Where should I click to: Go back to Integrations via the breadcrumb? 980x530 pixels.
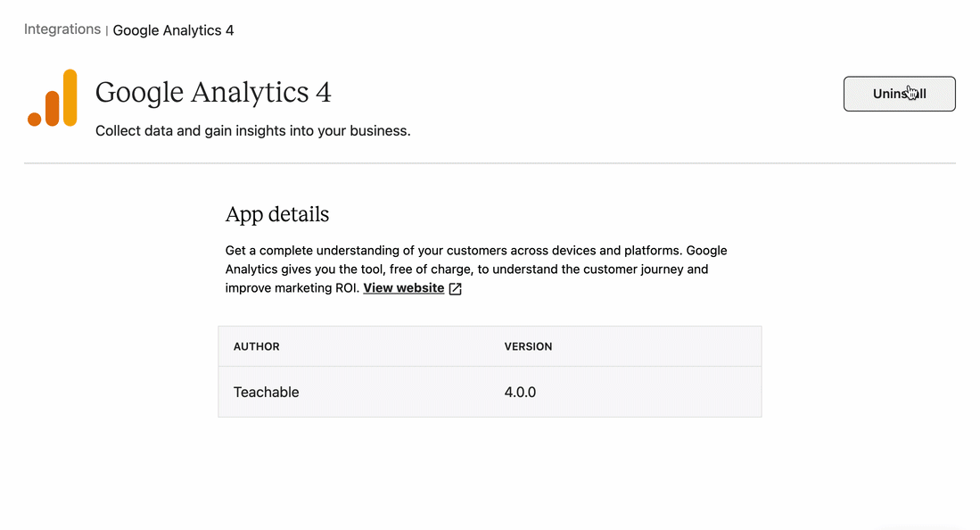[62, 29]
